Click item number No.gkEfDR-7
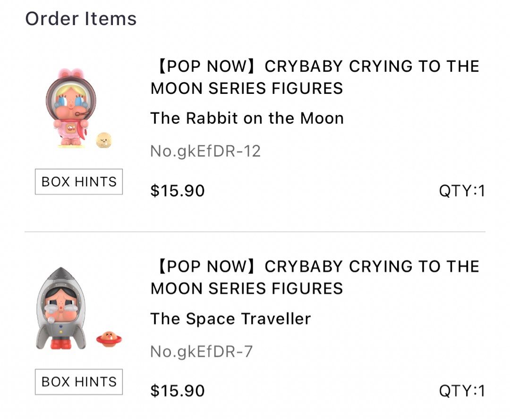The width and height of the screenshot is (510, 420). click(x=201, y=352)
